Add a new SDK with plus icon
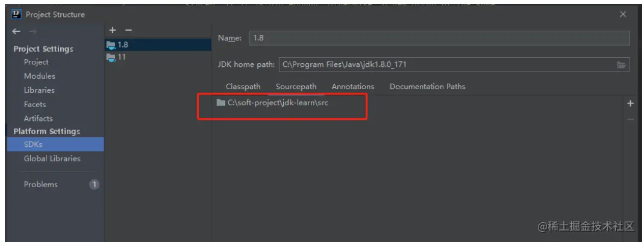 113,30
